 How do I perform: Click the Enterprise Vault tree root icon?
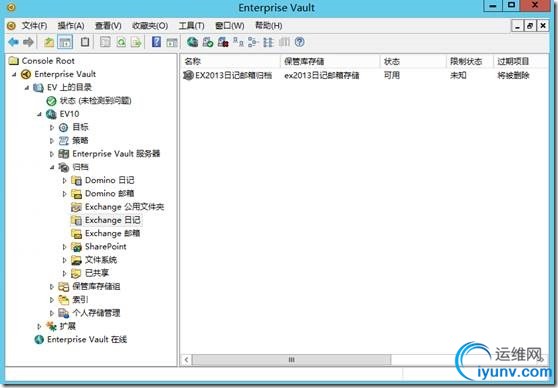[x=26, y=74]
